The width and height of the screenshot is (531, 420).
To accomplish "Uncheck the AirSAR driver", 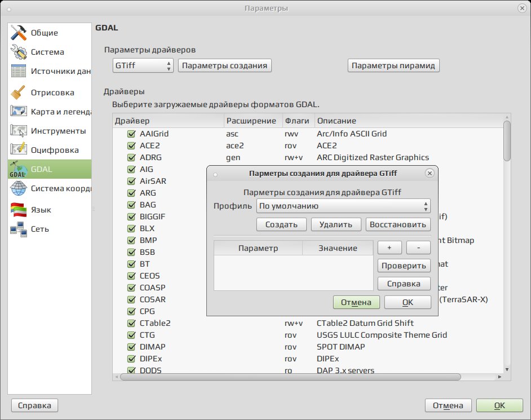I will [x=131, y=181].
